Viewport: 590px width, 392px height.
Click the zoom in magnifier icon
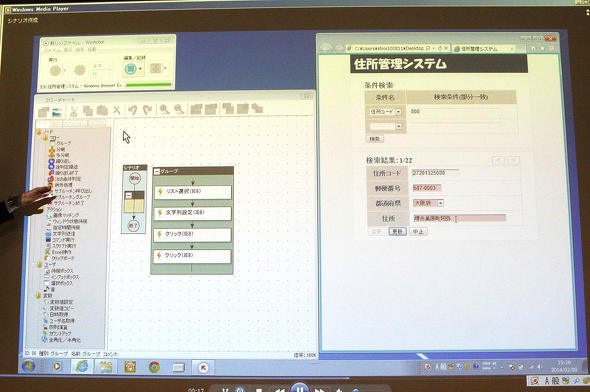[x=164, y=109]
